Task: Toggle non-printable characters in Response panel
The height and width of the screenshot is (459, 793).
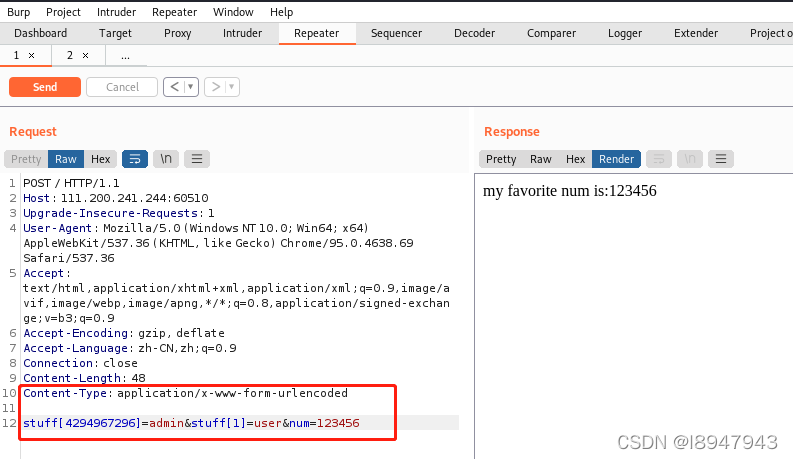Action: click(x=690, y=159)
